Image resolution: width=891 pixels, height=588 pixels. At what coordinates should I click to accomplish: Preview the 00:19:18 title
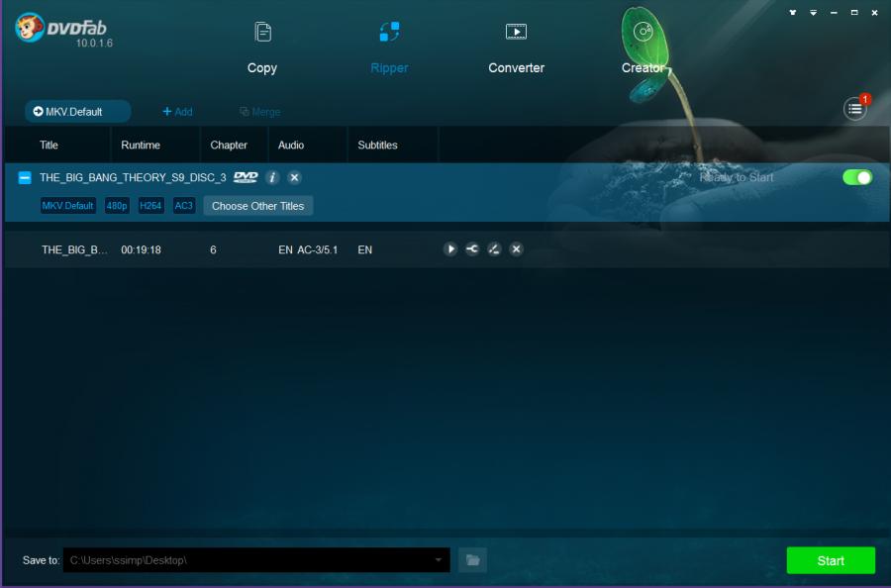(x=450, y=249)
